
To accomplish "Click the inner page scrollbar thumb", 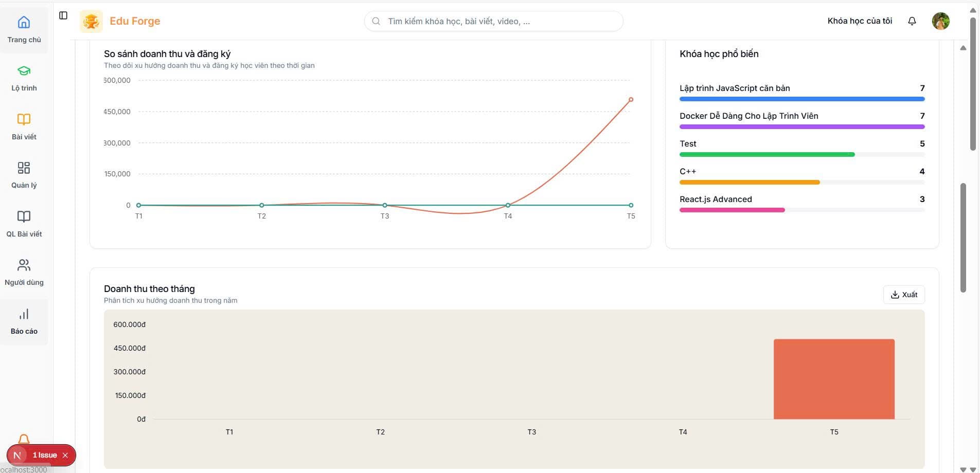I will (963, 238).
